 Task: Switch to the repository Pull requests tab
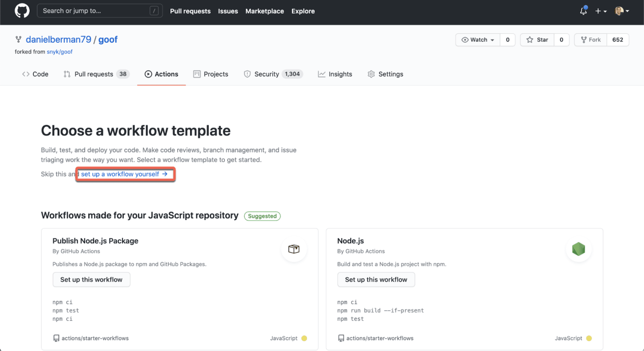point(96,74)
